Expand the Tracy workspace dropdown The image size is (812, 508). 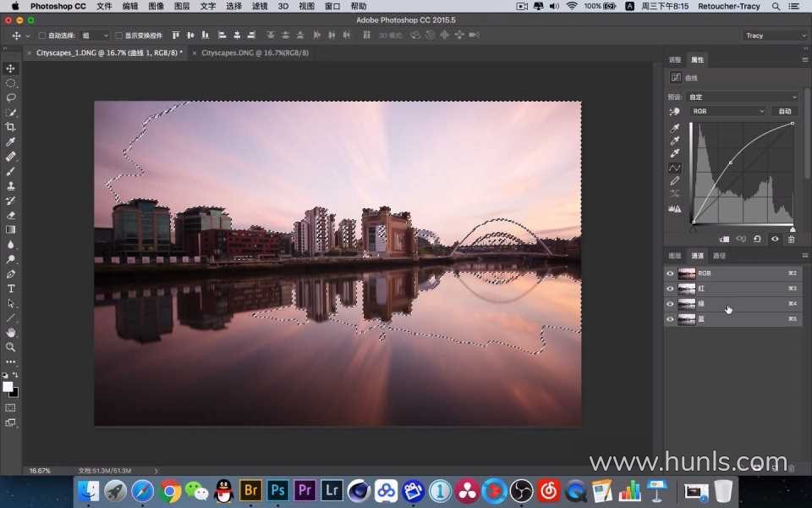coord(775,36)
